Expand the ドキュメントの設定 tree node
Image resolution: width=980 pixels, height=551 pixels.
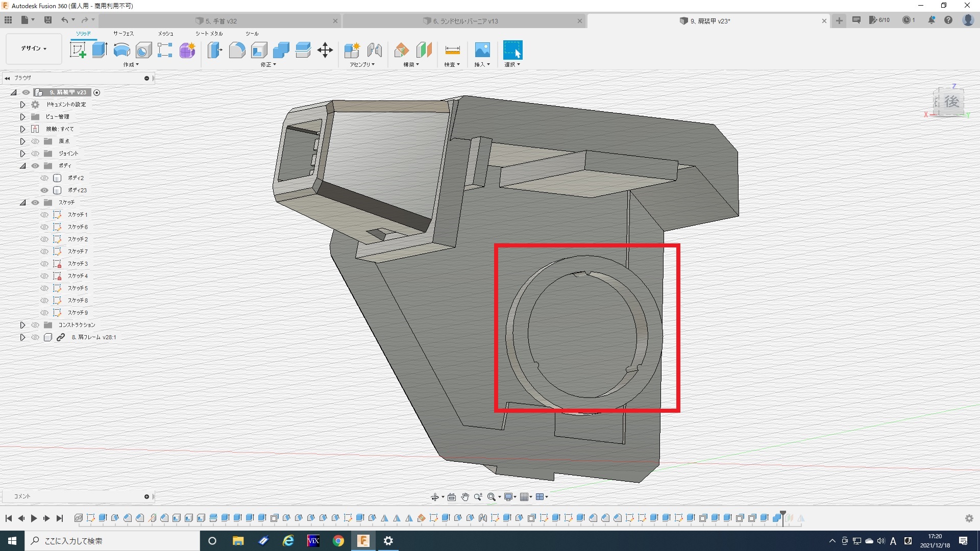tap(22, 105)
